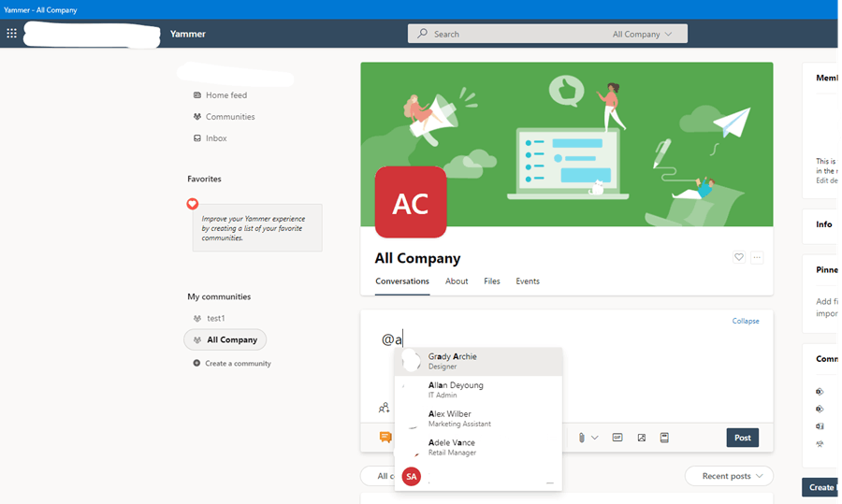
Task: Click the 'IT Admin' role text
Action: (x=443, y=395)
